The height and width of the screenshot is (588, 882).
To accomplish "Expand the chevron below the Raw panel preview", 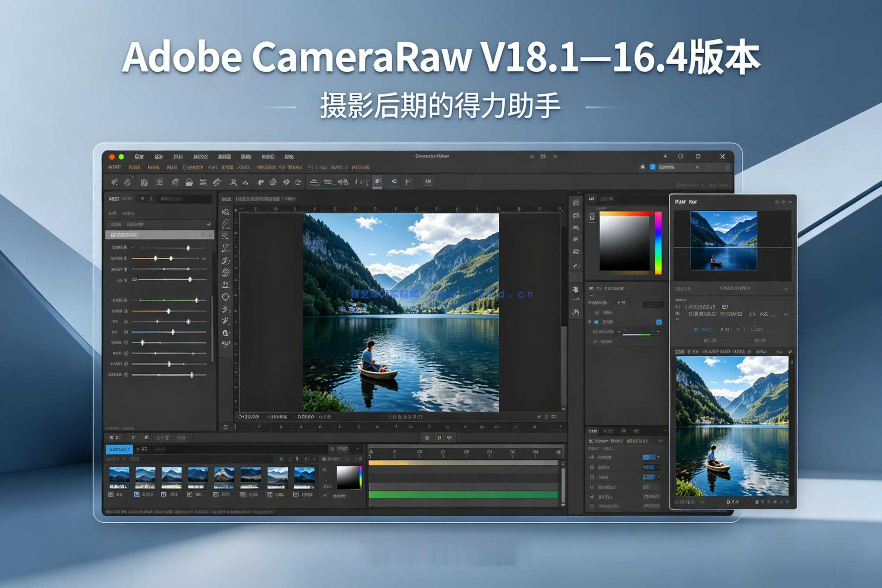I will (x=786, y=288).
